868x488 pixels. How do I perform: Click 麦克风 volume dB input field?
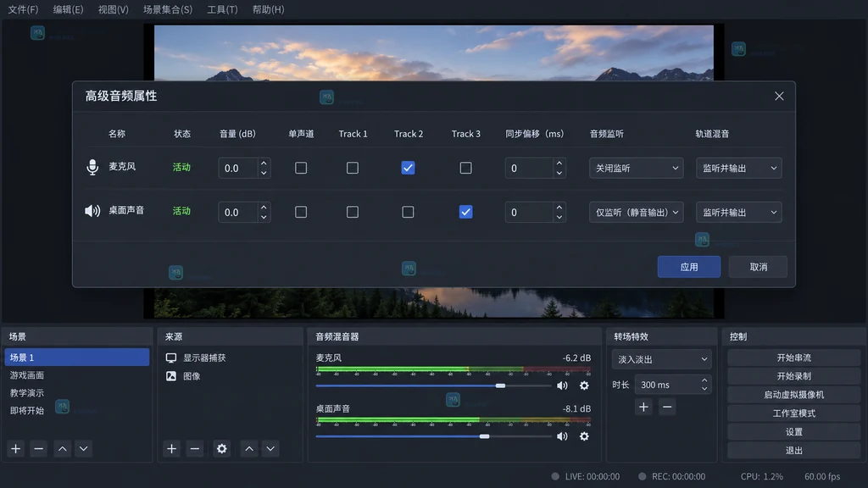(x=238, y=169)
